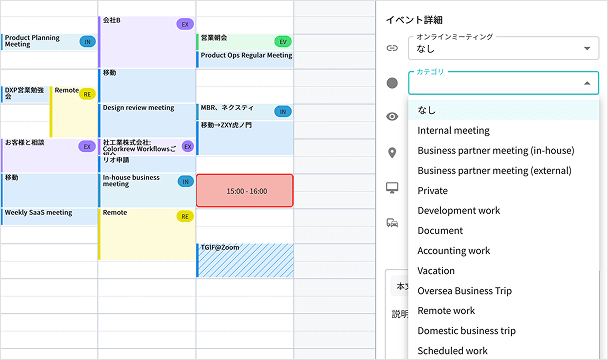The width and height of the screenshot is (608, 360).
Task: Open the large Remote event
Action: 147,234
